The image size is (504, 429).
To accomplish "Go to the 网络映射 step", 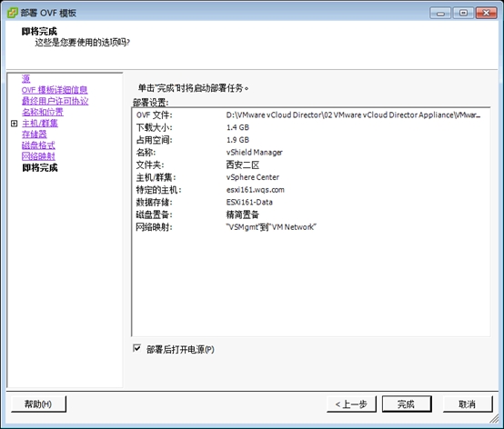I will 38,156.
